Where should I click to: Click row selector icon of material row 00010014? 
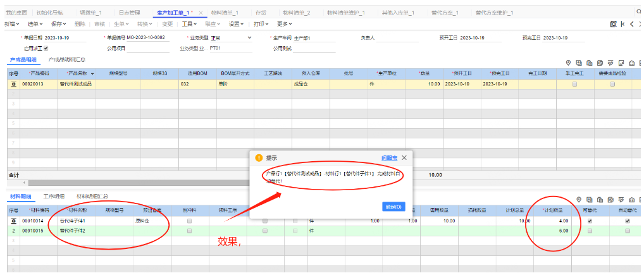[13, 221]
